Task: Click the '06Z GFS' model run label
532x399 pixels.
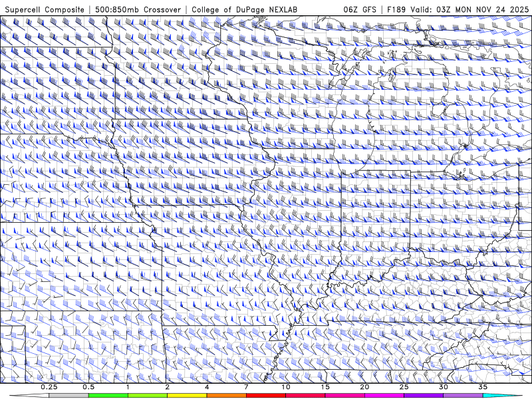Action: point(360,10)
